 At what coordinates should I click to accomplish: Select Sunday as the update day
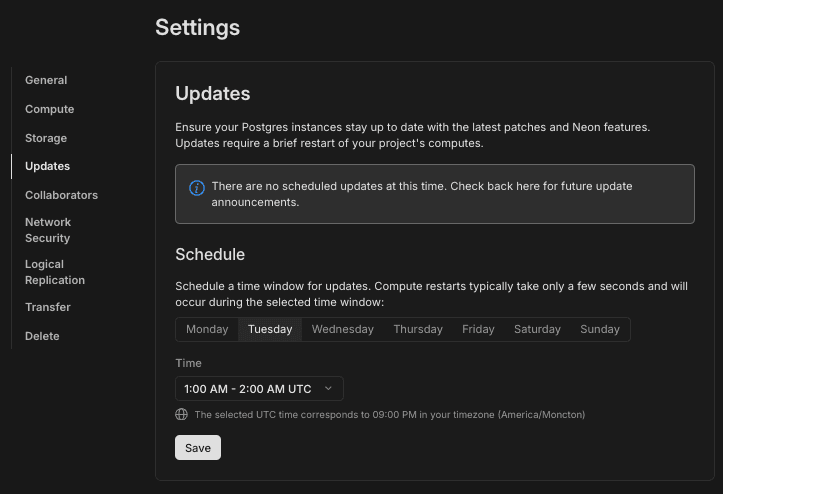(600, 329)
